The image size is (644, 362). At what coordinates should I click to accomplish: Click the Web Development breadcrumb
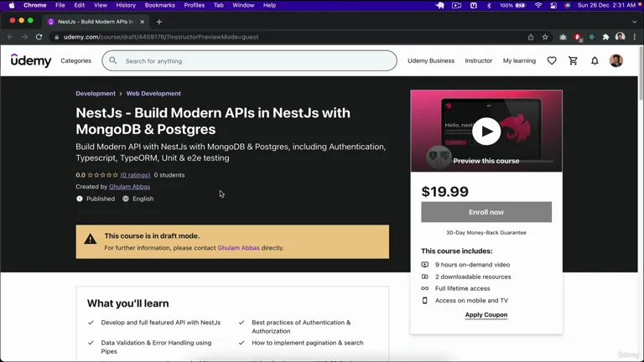click(x=153, y=94)
